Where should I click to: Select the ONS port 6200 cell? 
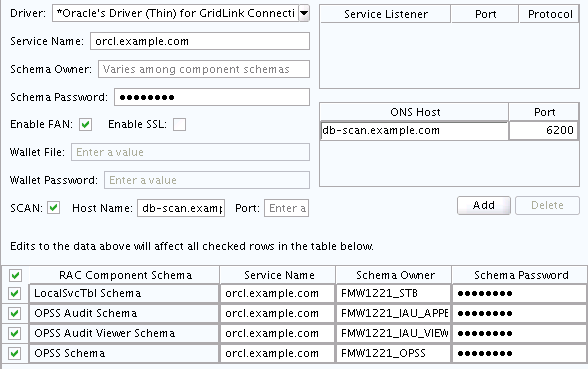(543, 130)
